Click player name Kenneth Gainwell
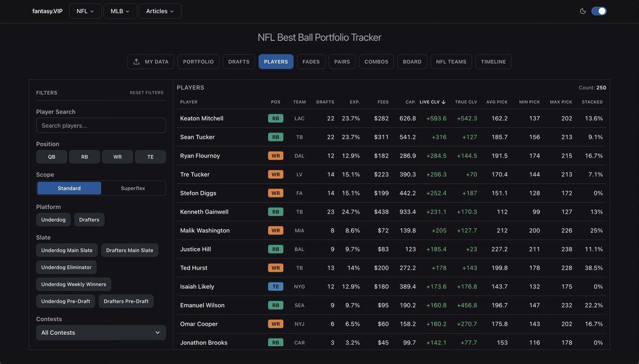The width and height of the screenshot is (639, 364). pos(204,212)
